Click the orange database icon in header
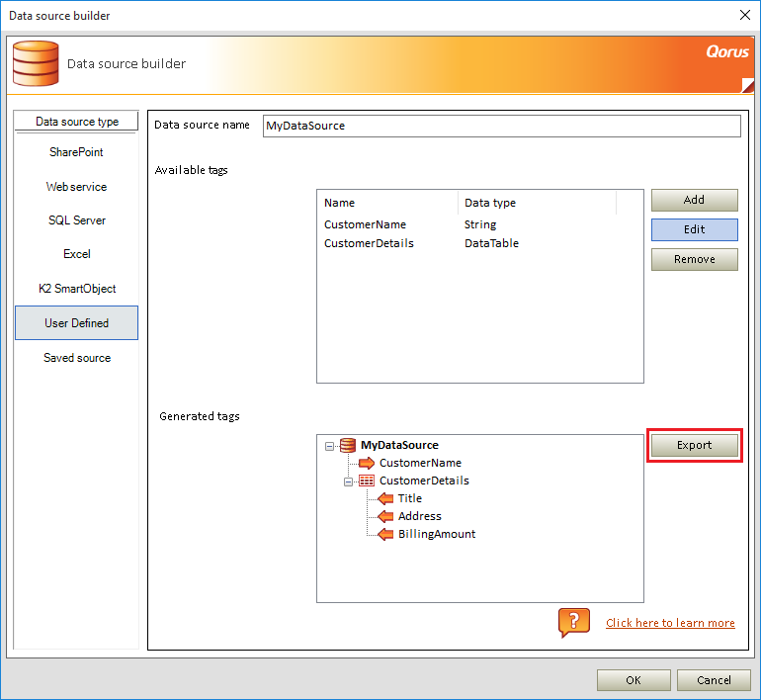The width and height of the screenshot is (761, 700). (36, 63)
